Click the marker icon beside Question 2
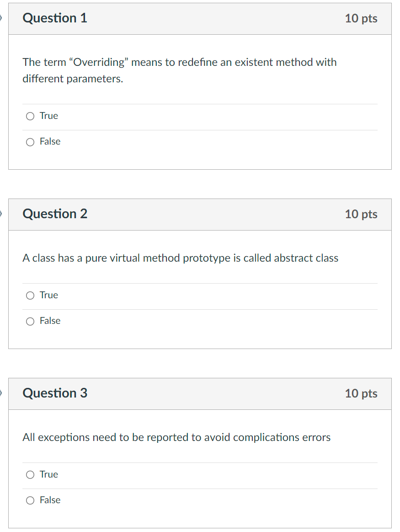The width and height of the screenshot is (400, 532). (x=1, y=214)
